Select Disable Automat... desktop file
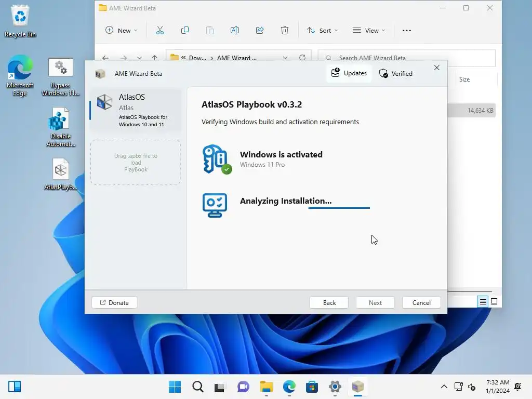 (x=61, y=128)
